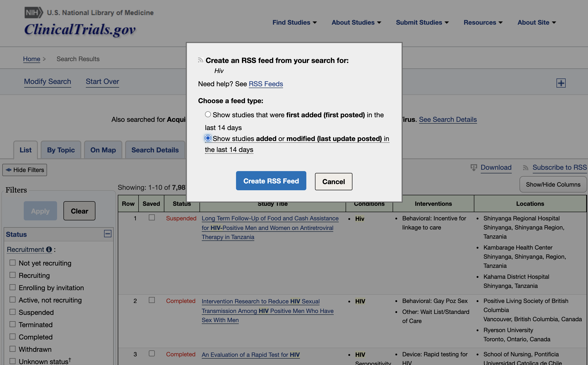Viewport: 588px width, 365px height.
Task: Expand the Submit Studies menu
Action: 422,22
